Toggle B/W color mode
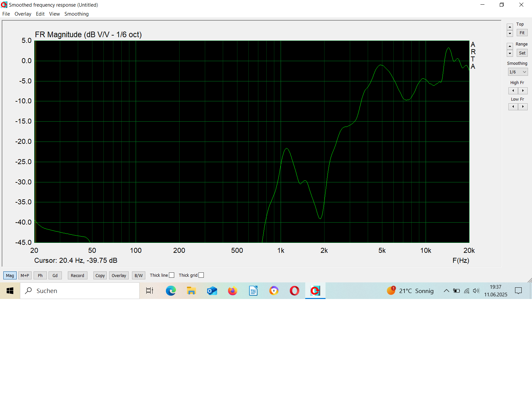This screenshot has height=396, width=532. click(139, 275)
